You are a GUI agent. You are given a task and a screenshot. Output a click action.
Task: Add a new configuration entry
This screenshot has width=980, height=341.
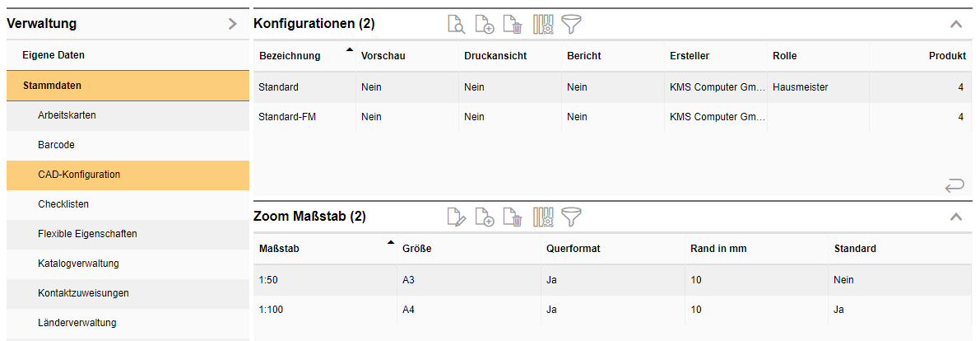[x=485, y=25]
